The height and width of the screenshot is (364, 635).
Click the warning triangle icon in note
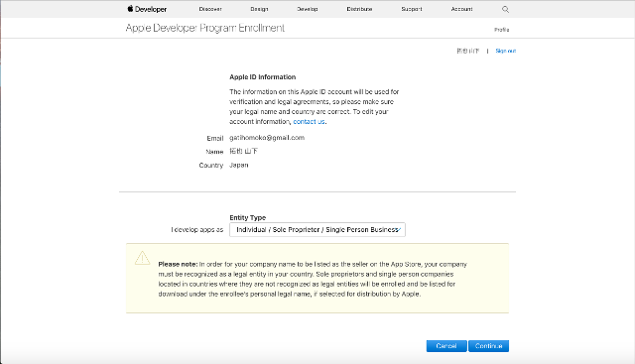click(x=143, y=258)
